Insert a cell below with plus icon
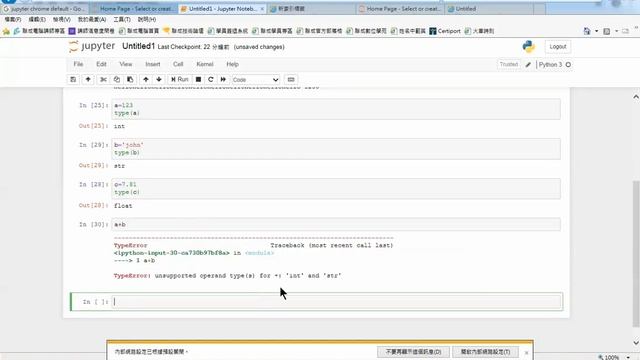This screenshot has width=640, height=360. tap(88, 80)
